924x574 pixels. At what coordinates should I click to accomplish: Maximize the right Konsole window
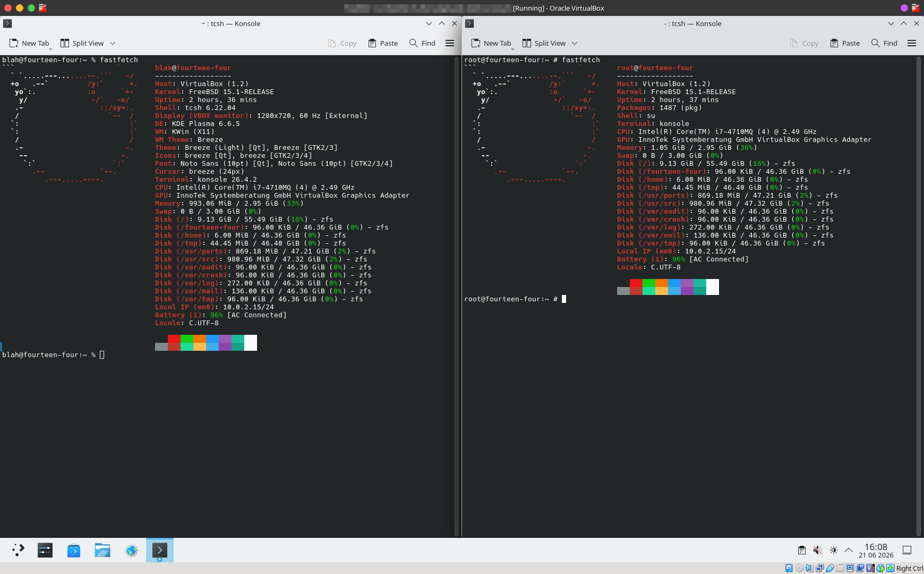click(x=904, y=23)
